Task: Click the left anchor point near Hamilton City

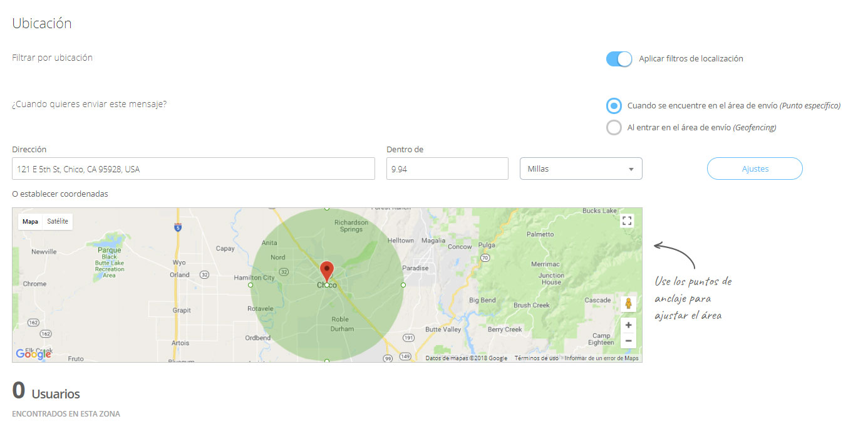Action: [251, 285]
